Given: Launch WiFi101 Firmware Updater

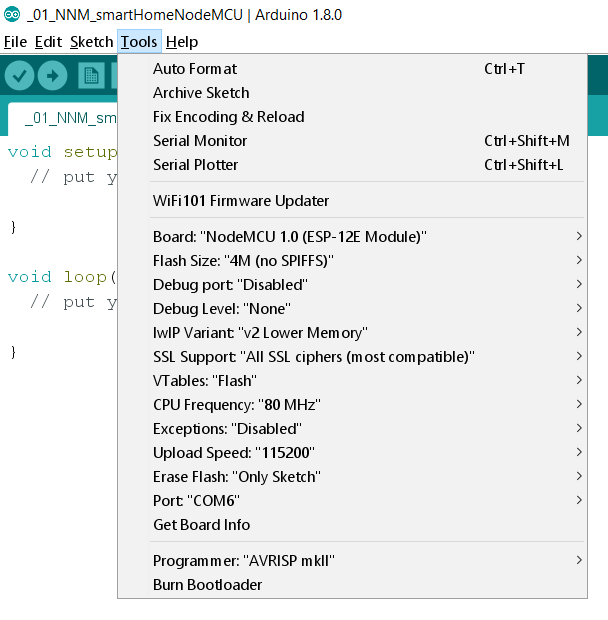Looking at the screenshot, I should pyautogui.click(x=352, y=201).
